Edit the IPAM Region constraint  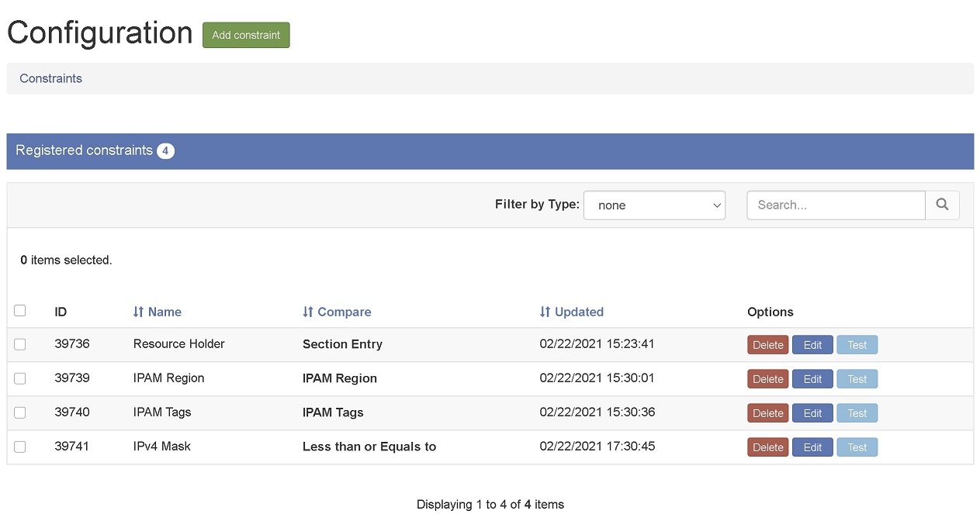pyautogui.click(x=812, y=379)
